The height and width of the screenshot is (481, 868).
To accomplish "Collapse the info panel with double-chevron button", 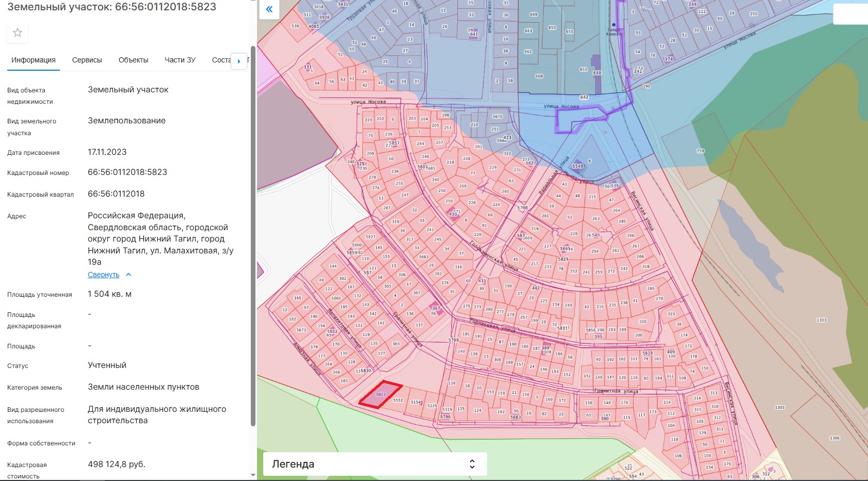I will [x=269, y=9].
